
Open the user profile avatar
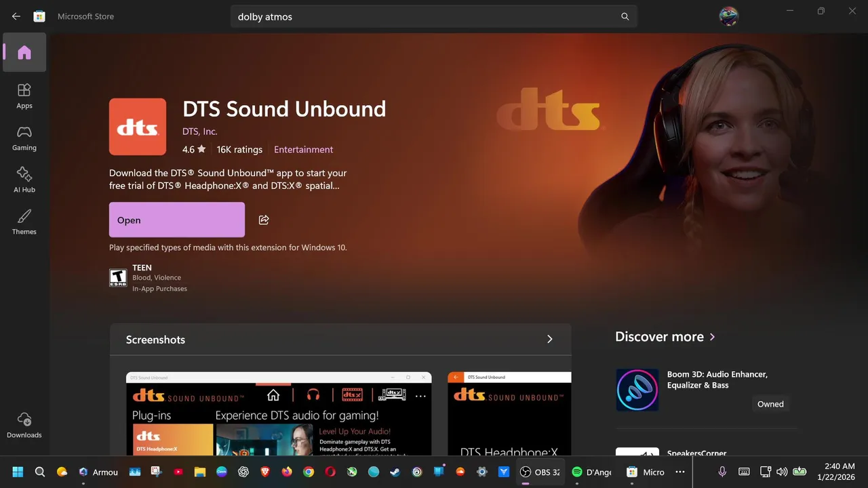[728, 16]
